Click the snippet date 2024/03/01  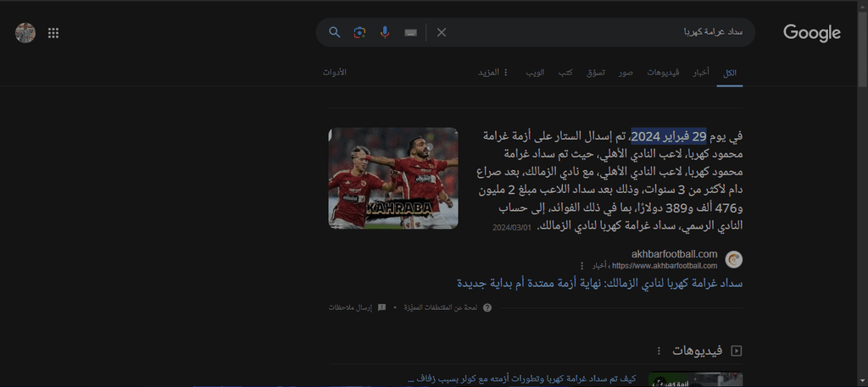(512, 227)
